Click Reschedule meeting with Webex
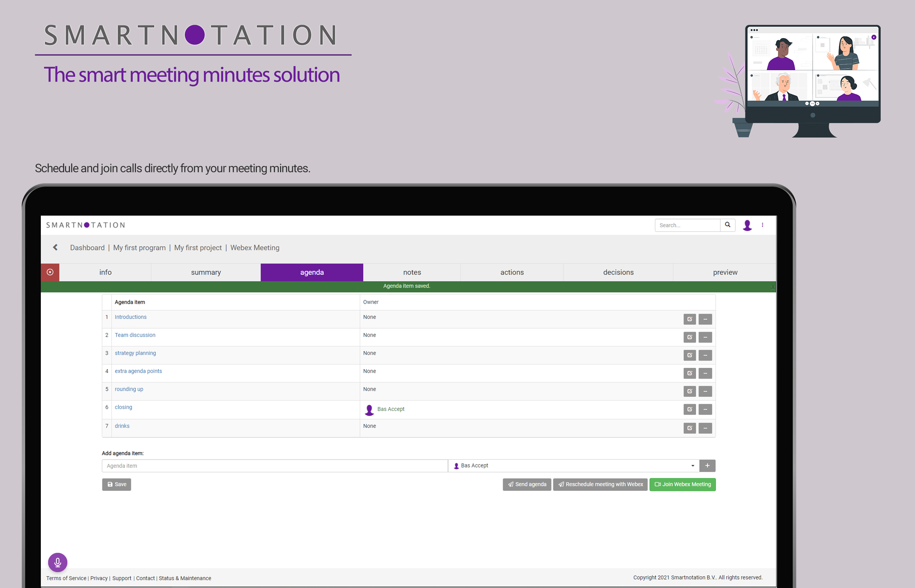Image resolution: width=915 pixels, height=588 pixels. 600,484
